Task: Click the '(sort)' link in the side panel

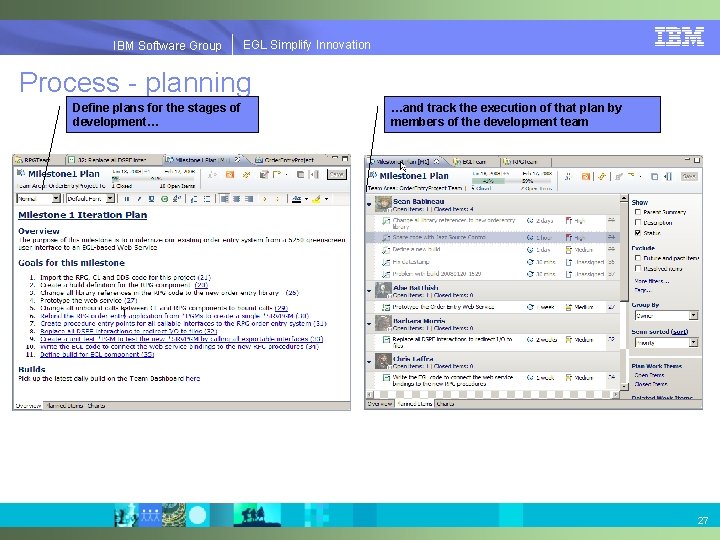Action: (x=680, y=332)
